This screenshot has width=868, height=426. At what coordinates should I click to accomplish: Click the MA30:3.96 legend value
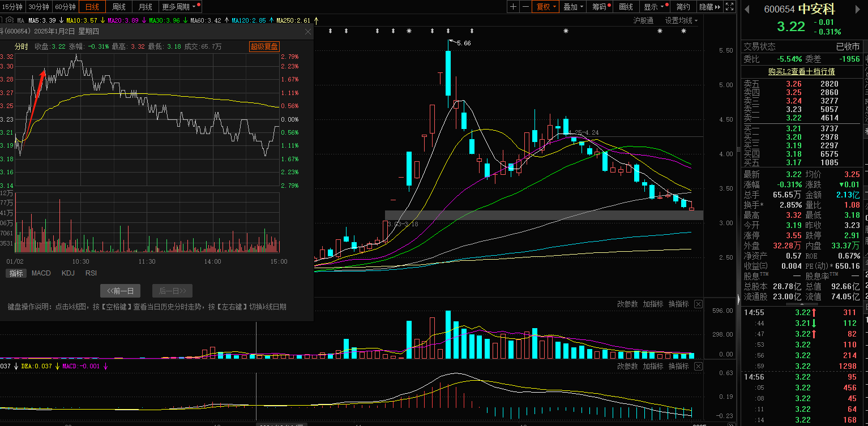coord(165,20)
